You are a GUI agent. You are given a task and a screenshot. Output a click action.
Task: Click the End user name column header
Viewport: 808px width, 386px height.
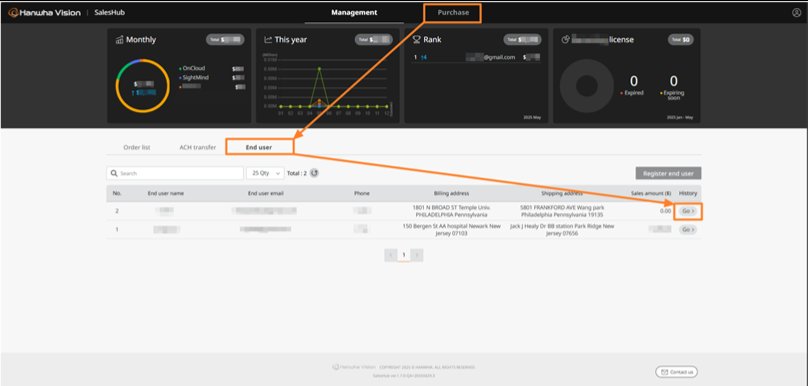pyautogui.click(x=165, y=193)
